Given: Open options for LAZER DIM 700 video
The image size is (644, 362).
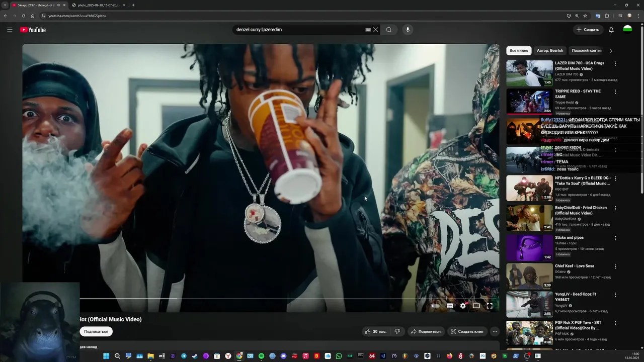Looking at the screenshot, I should click(x=615, y=64).
